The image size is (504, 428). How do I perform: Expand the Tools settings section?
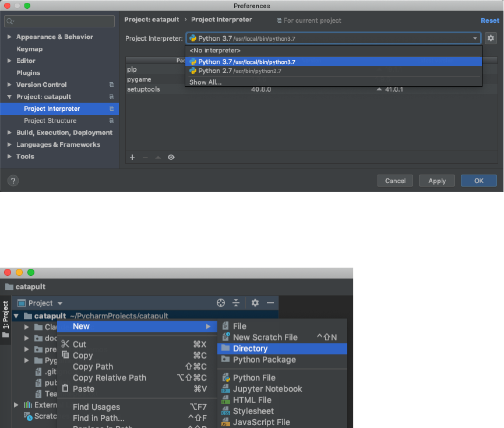(x=9, y=157)
